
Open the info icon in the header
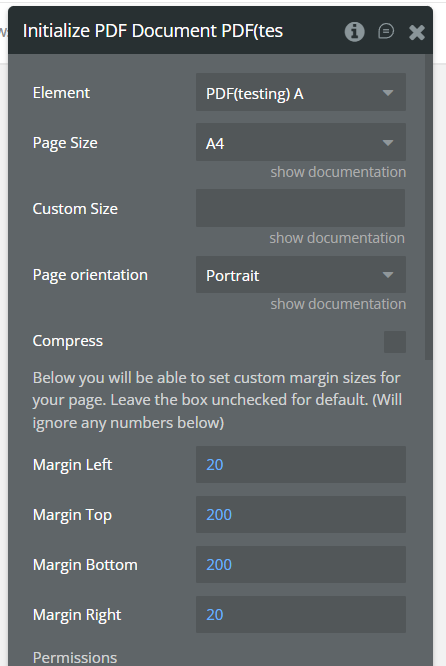pos(354,31)
